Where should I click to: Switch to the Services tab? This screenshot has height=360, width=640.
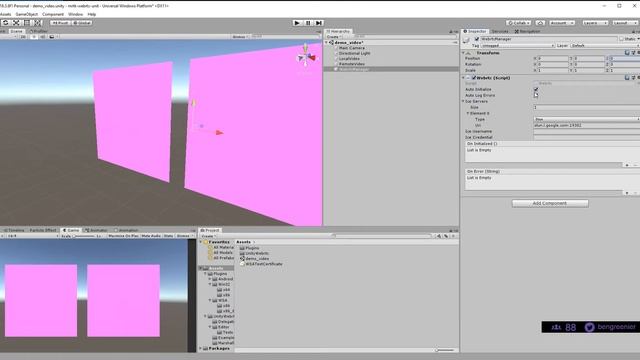[500, 31]
